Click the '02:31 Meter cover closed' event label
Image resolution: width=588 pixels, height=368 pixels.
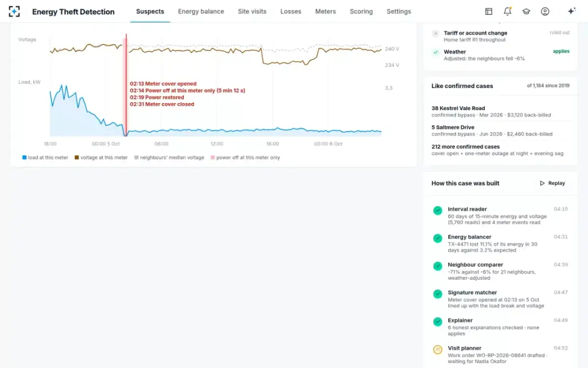tap(162, 104)
